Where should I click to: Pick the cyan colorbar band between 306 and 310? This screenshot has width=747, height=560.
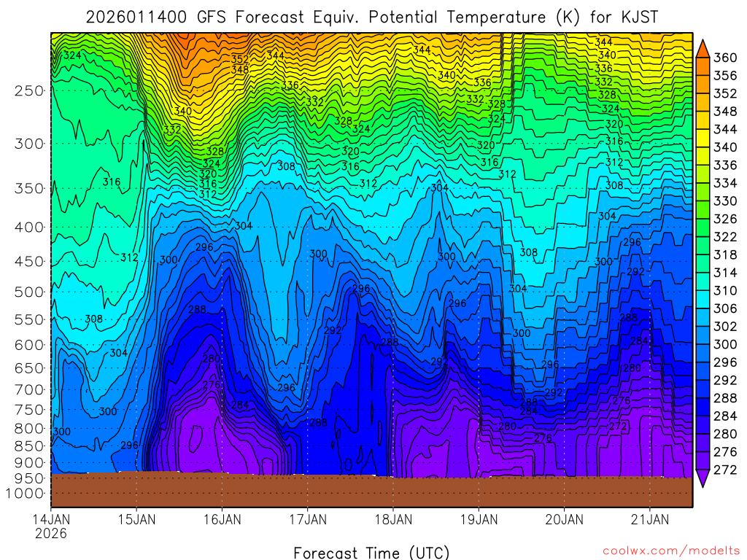pyautogui.click(x=703, y=300)
